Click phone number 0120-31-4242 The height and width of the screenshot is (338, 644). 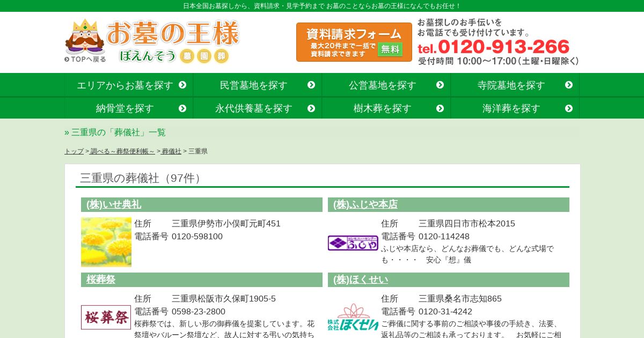[x=445, y=312]
